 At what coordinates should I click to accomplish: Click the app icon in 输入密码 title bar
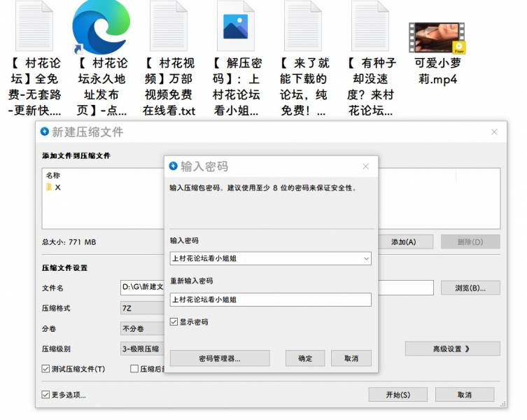click(174, 167)
